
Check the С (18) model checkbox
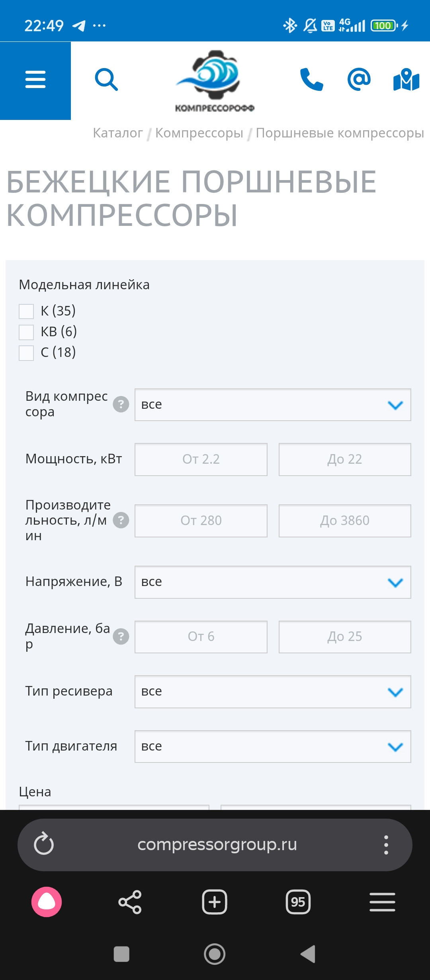pyautogui.click(x=26, y=353)
